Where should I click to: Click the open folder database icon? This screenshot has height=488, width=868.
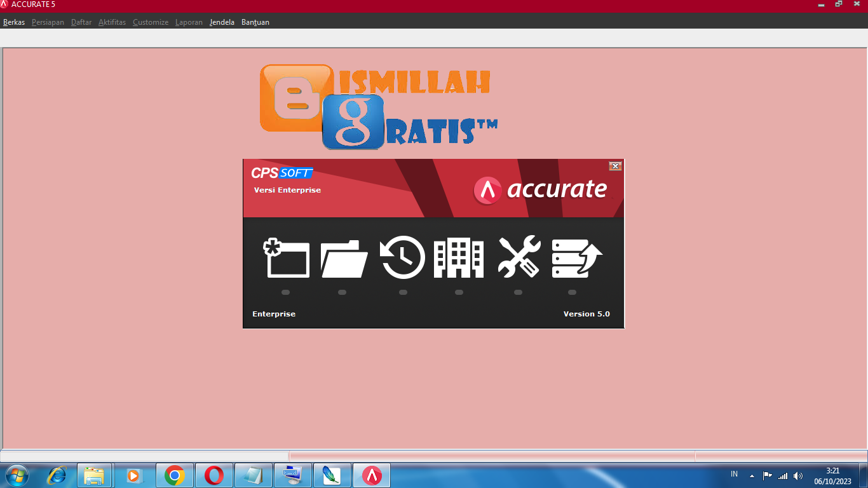coord(344,259)
